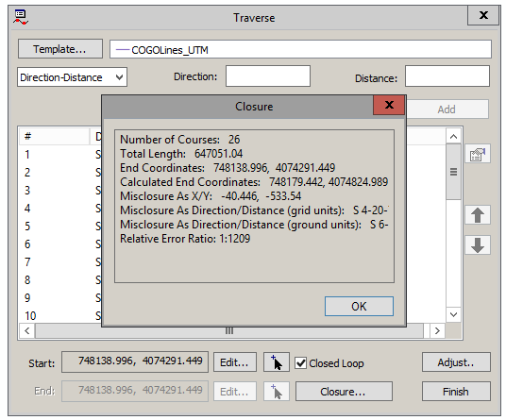
Task: Select course row 7 in the list
Action: (x=60, y=262)
